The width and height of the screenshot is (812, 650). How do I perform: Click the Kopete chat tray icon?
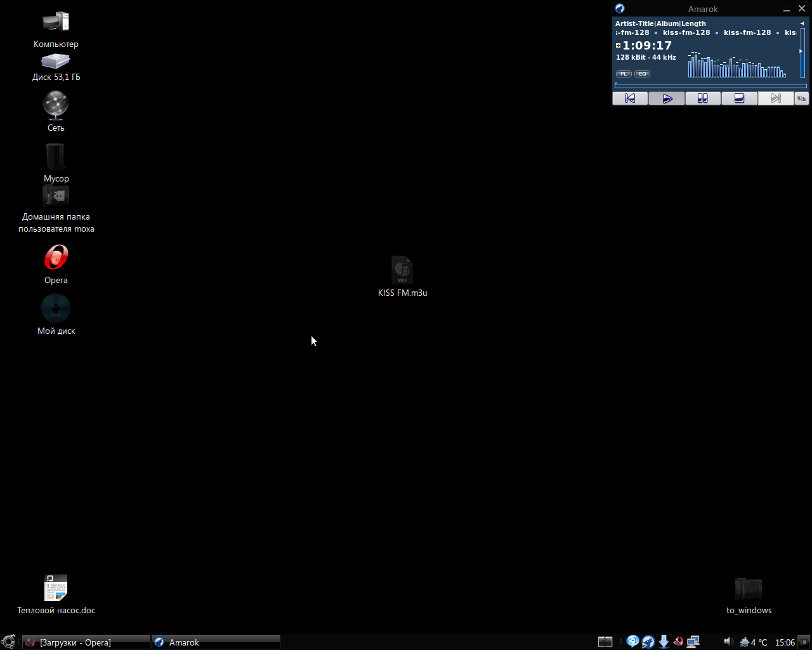coord(632,642)
